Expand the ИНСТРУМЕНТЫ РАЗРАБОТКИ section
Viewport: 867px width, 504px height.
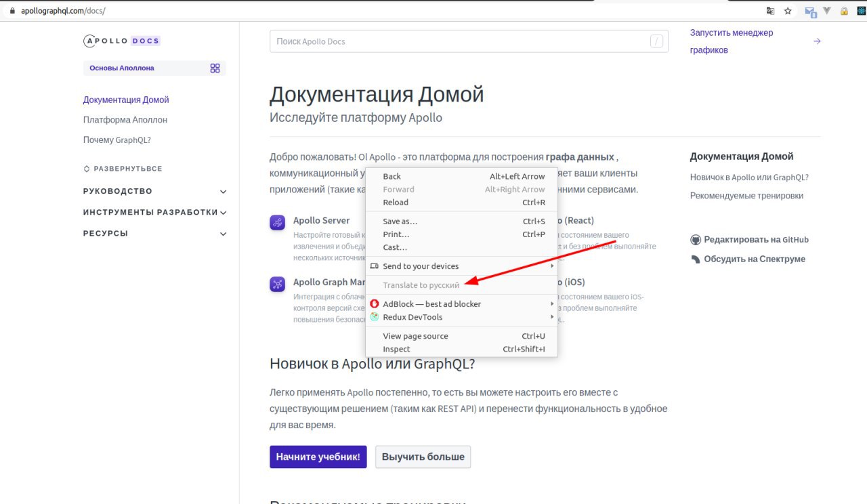click(154, 212)
